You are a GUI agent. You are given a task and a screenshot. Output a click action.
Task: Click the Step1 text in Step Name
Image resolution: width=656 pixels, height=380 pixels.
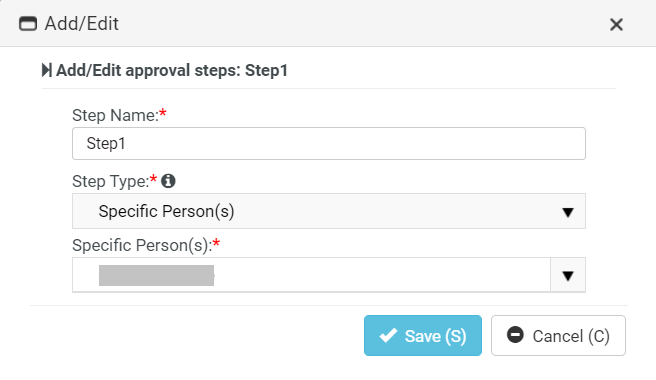106,144
